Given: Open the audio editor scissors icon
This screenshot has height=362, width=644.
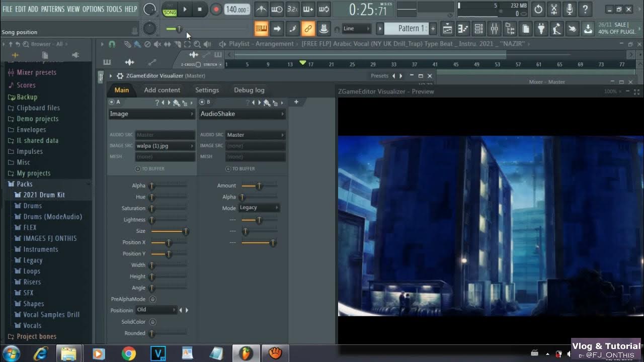Looking at the screenshot, I should click(x=554, y=9).
